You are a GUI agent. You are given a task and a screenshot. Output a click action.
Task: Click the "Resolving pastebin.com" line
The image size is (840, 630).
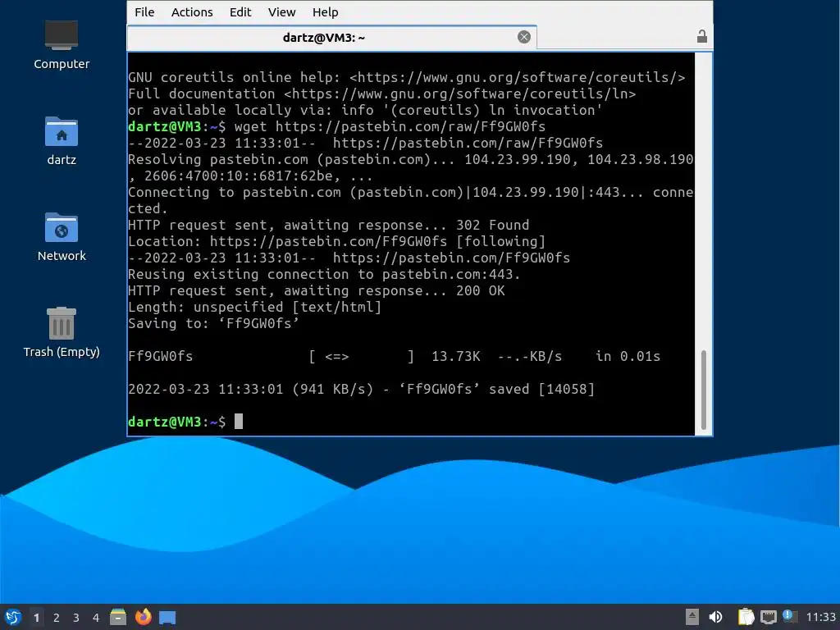[410, 159]
